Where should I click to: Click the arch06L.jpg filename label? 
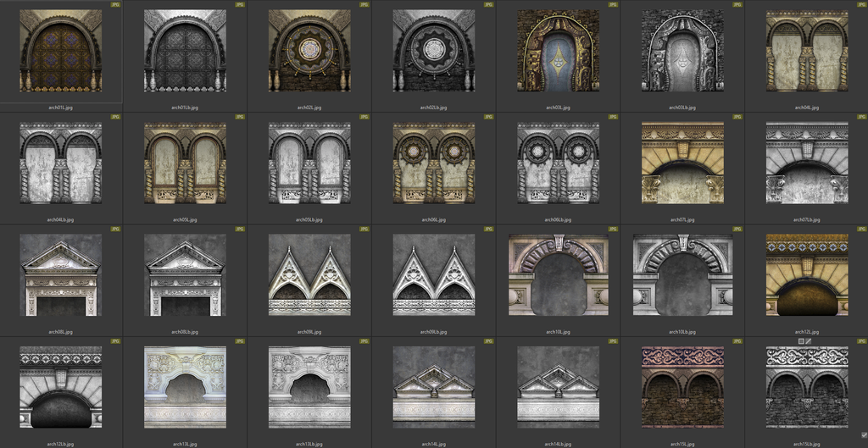point(434,219)
